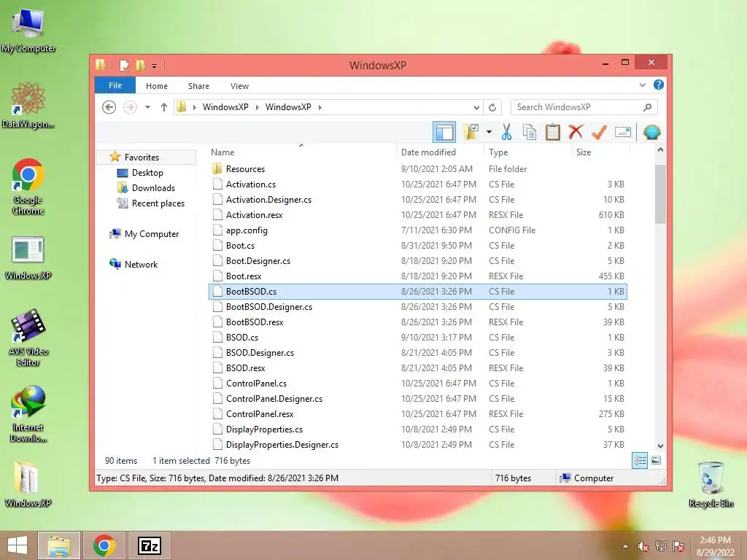This screenshot has height=560, width=747.
Task: Open the Quick Access Toolbar customize dropdown
Action: coord(155,66)
